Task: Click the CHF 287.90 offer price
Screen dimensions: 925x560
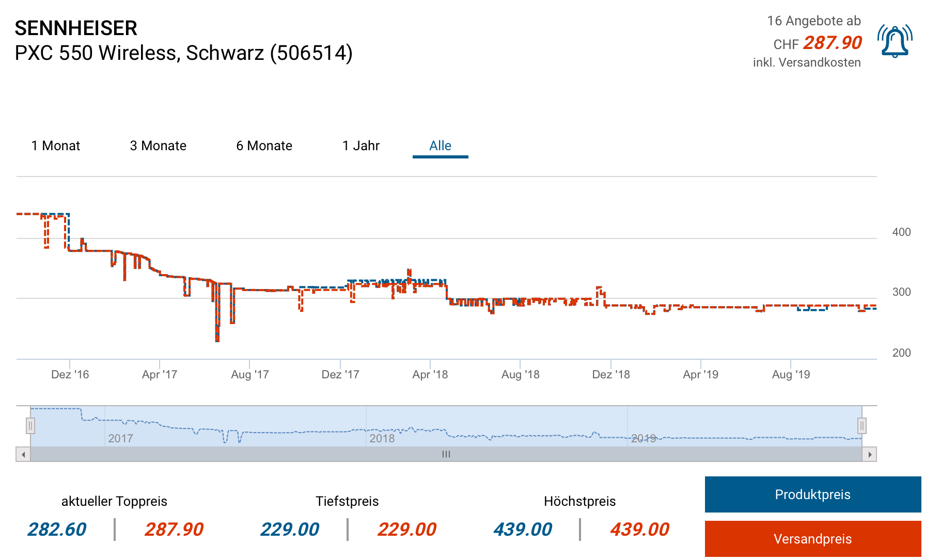Action: point(832,43)
